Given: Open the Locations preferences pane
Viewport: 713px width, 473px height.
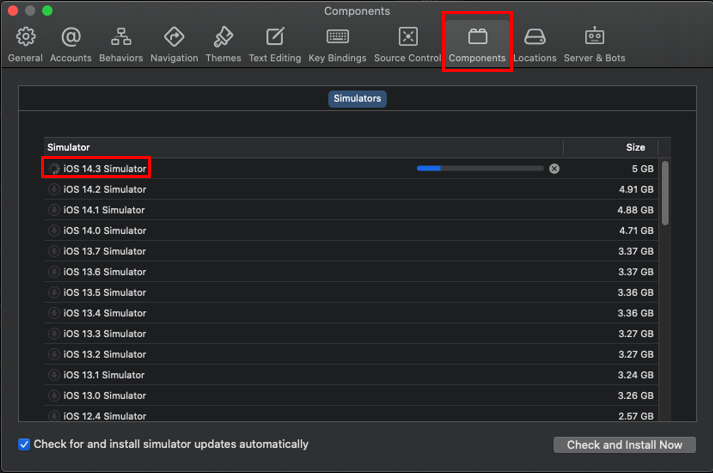Looking at the screenshot, I should coord(535,44).
